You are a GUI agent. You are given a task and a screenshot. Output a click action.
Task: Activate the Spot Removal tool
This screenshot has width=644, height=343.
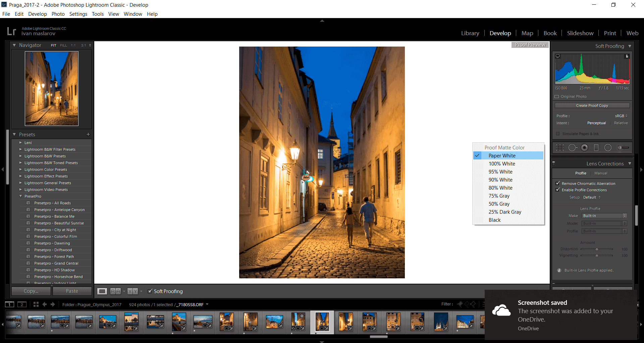click(x=573, y=148)
